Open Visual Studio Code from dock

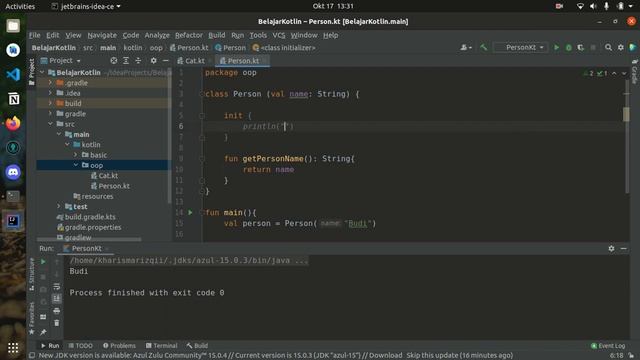click(x=13, y=75)
